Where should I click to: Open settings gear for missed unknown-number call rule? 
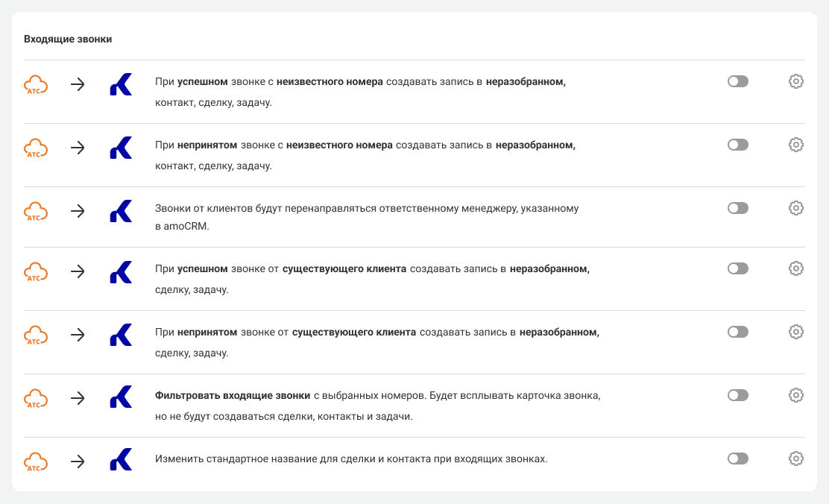click(795, 145)
